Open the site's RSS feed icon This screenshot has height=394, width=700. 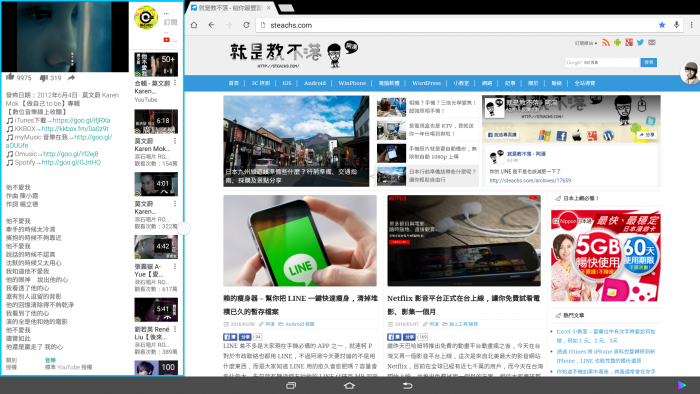(606, 43)
